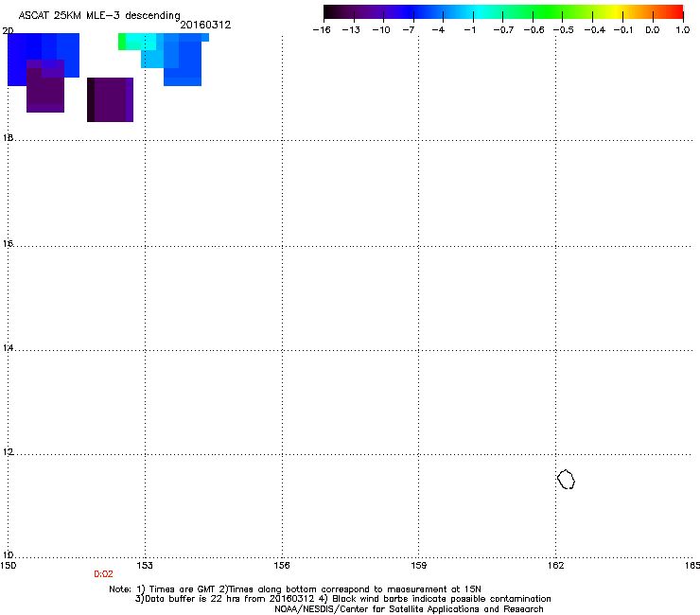Click the data buffer 22 hrs note line
Viewport: 700px width, 615px height.
click(x=342, y=599)
